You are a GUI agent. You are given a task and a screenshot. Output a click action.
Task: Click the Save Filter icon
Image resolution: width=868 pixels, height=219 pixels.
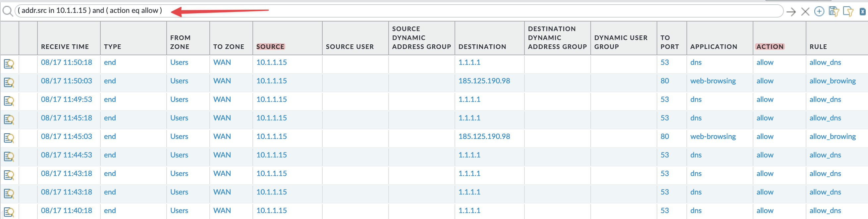tap(834, 12)
